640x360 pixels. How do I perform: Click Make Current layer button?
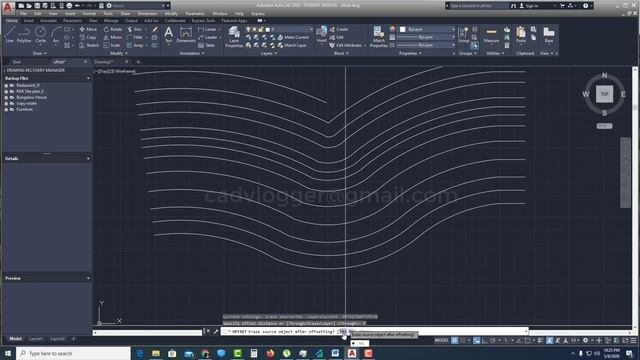(293, 37)
